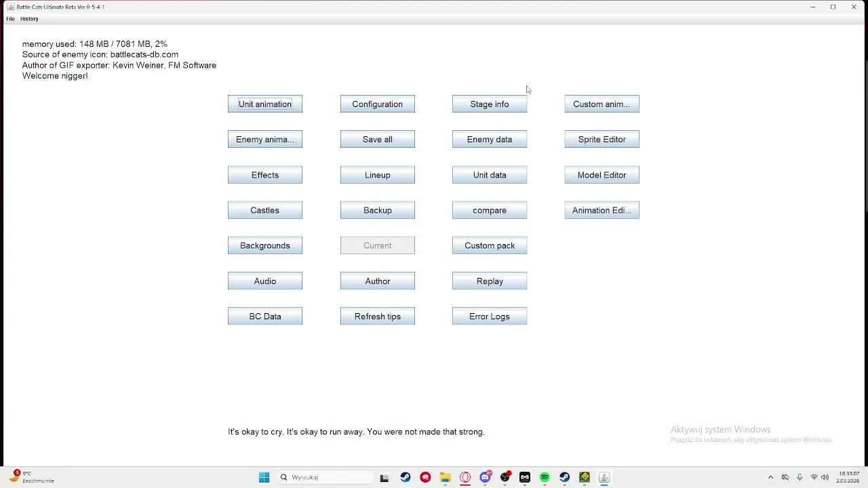Open Enemy data
868x488 pixels.
click(x=490, y=139)
